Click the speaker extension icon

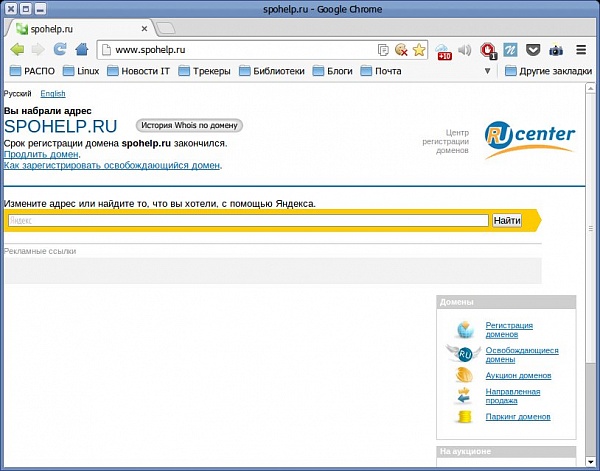465,50
